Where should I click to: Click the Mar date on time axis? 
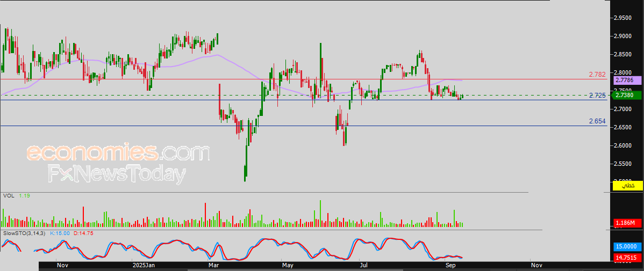[215, 266]
